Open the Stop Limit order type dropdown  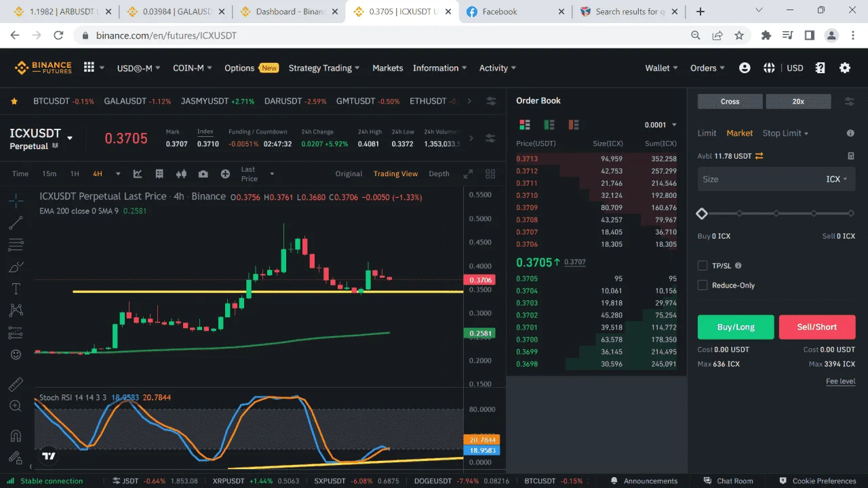785,134
